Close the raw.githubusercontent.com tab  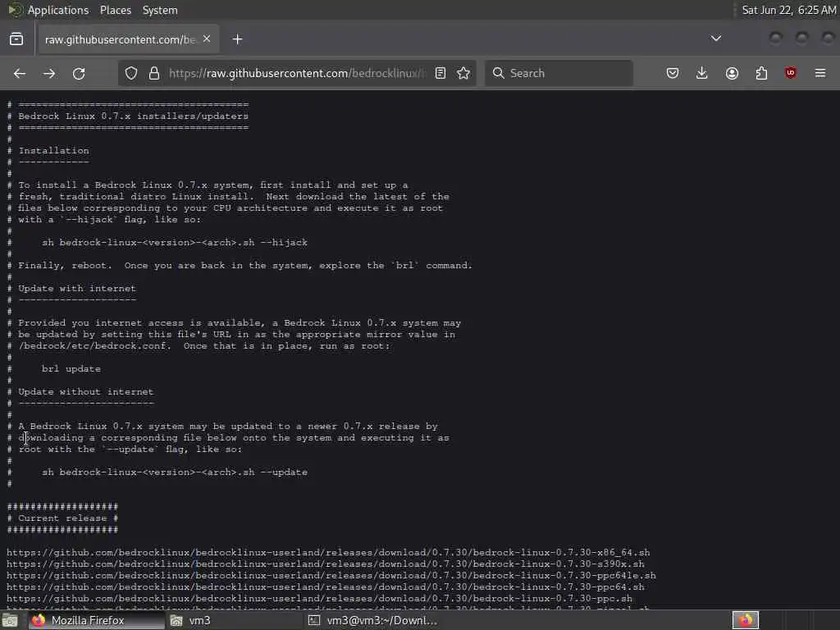click(207, 39)
